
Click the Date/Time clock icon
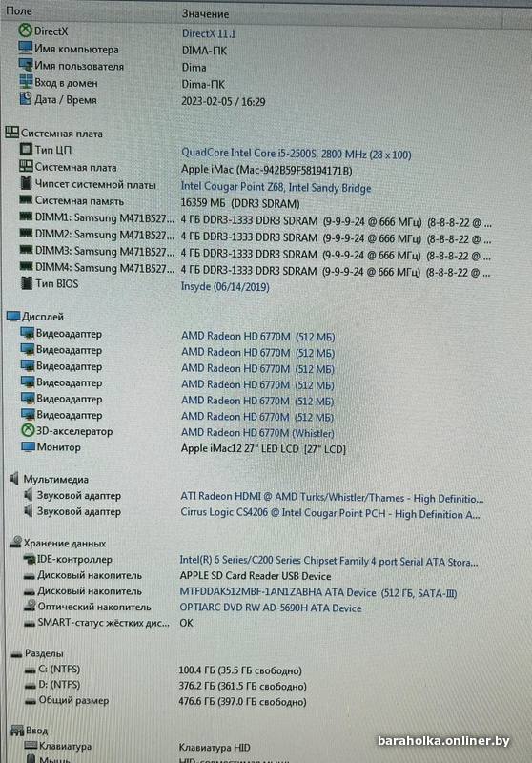click(x=26, y=99)
